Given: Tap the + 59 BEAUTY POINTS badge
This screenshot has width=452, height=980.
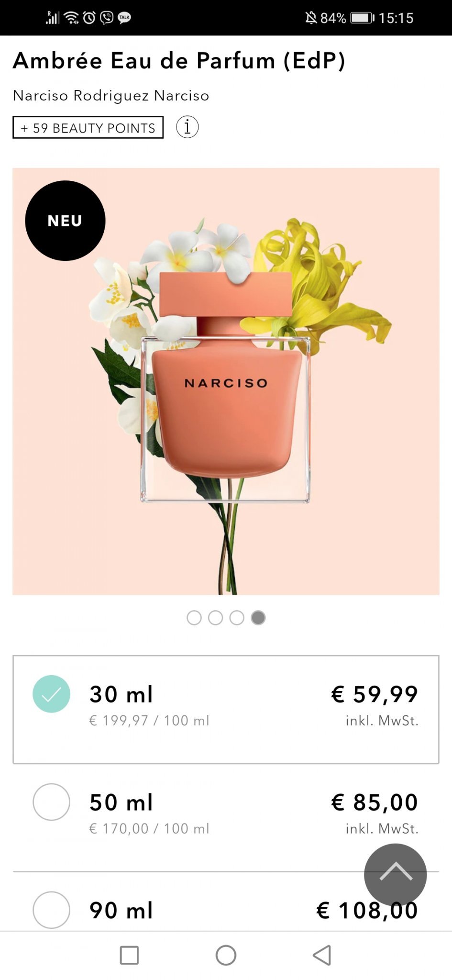Looking at the screenshot, I should click(88, 127).
